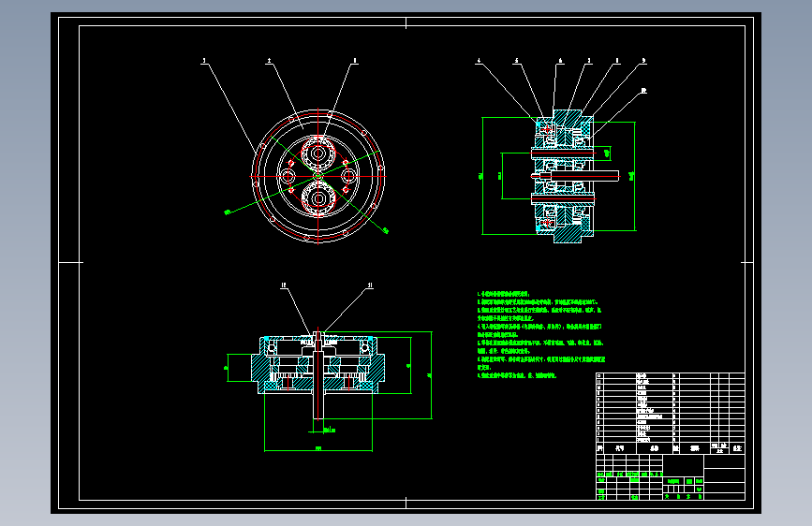Click part callout number 10 label
This screenshot has height=526, width=812.
pyautogui.click(x=643, y=91)
